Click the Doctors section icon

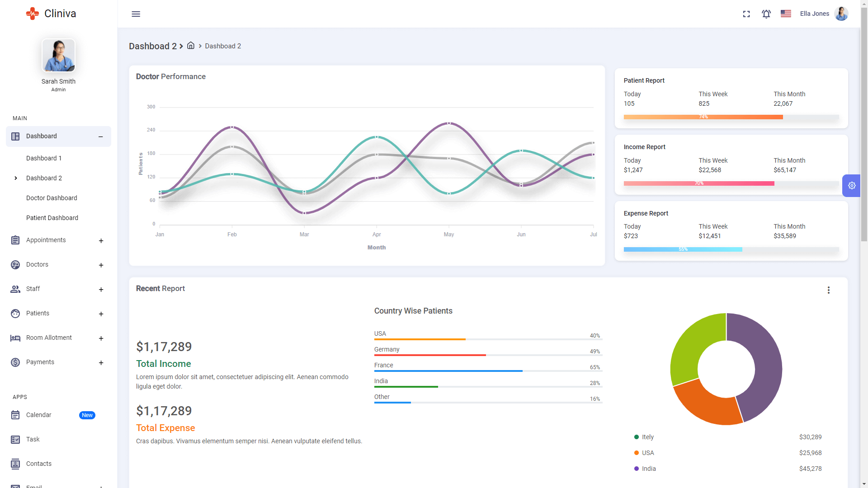[15, 264]
